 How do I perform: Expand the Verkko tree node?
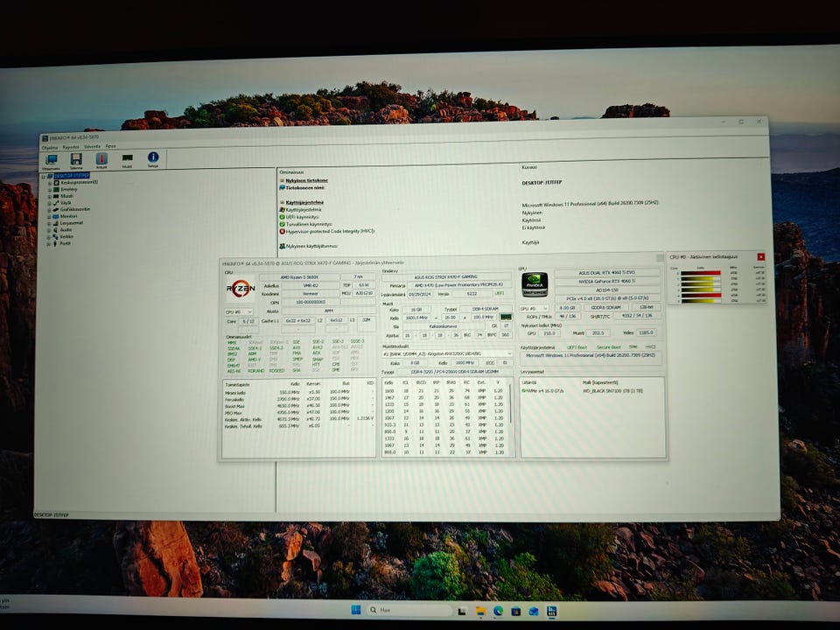coord(49,237)
